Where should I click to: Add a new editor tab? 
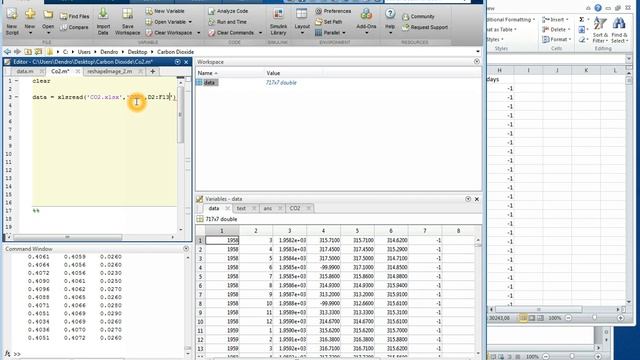(153, 71)
